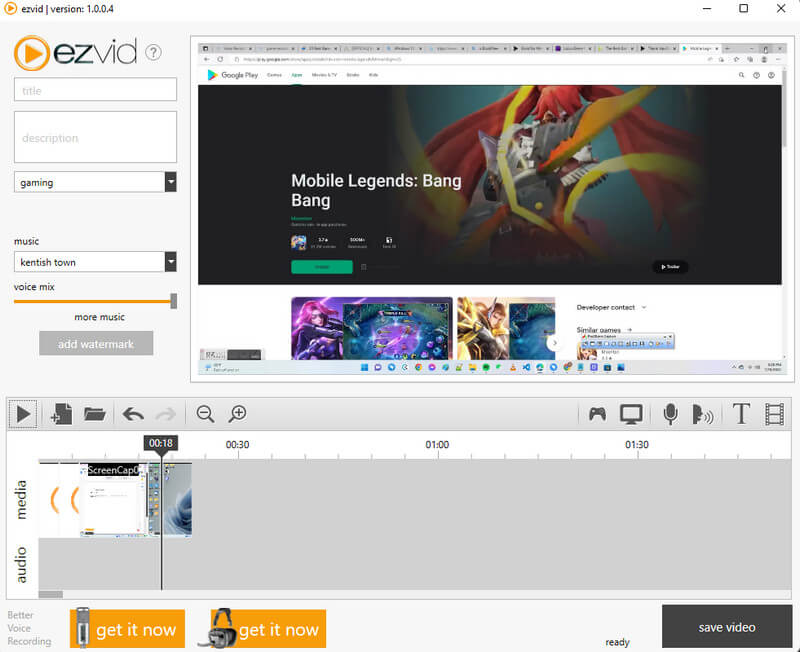Click the save video button
Image resolution: width=800 pixels, height=652 pixels.
(727, 627)
